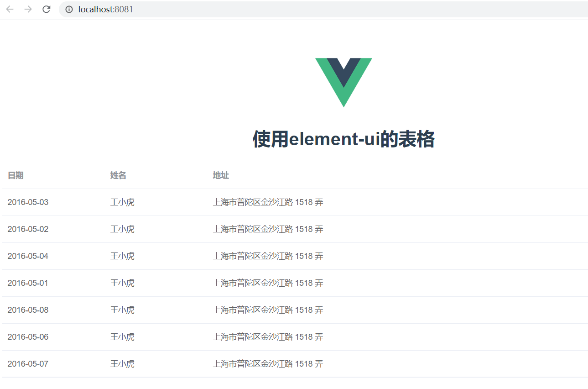Select the date cell 2016-05-04
Image resolution: width=588 pixels, height=389 pixels.
click(28, 256)
